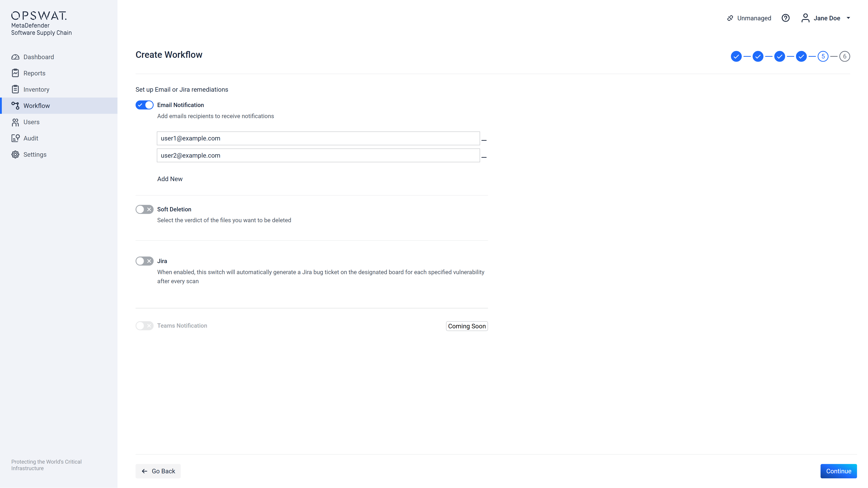Select step 5 in progress indicator
Viewport: 868px width, 488px height.
tap(823, 57)
